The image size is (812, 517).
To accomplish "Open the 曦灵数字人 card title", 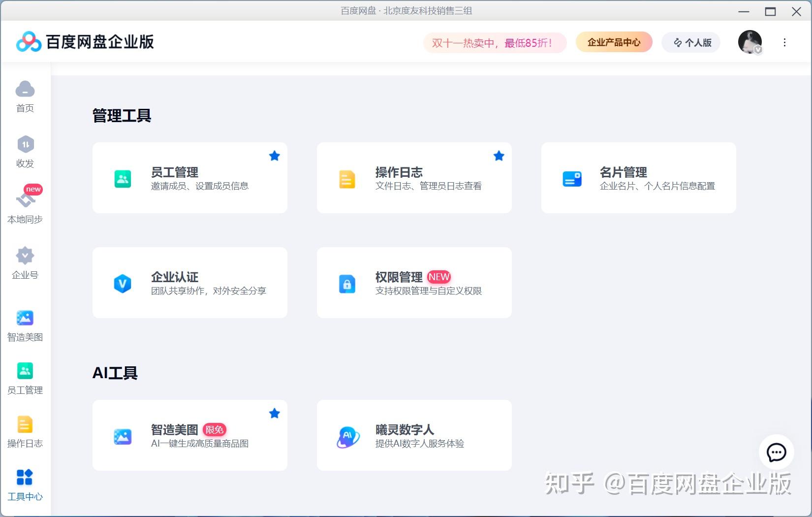I will pos(405,430).
